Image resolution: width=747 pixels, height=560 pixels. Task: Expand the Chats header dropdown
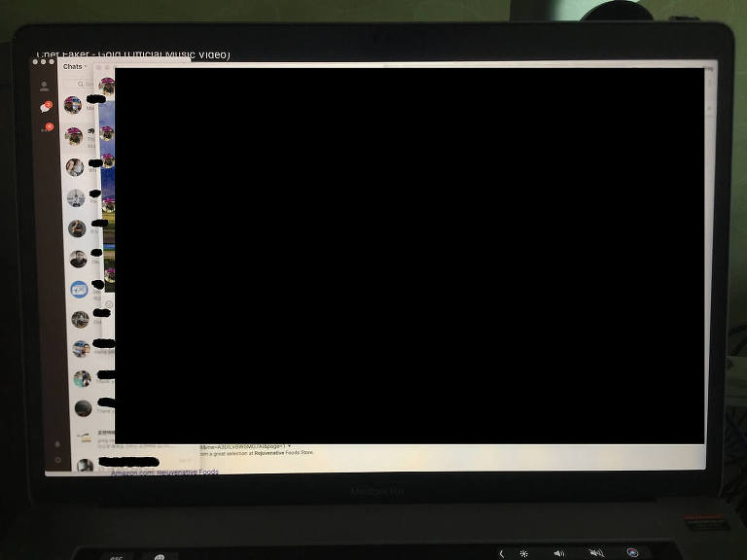[75, 67]
